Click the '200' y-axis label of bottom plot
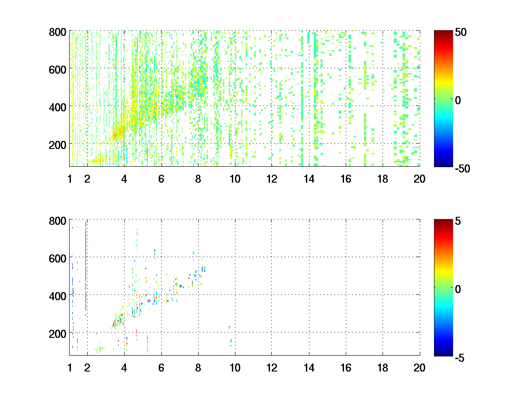Screen dimensions: 532x399 click(58, 333)
